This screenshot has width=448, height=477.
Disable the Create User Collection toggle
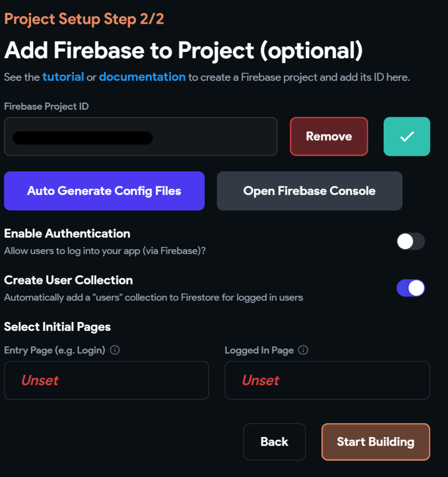point(410,288)
